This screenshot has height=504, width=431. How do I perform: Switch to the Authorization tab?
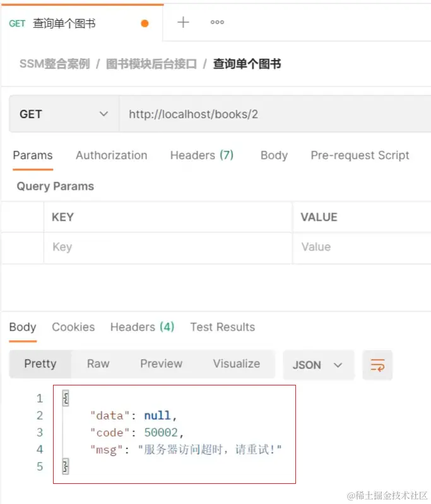click(112, 156)
